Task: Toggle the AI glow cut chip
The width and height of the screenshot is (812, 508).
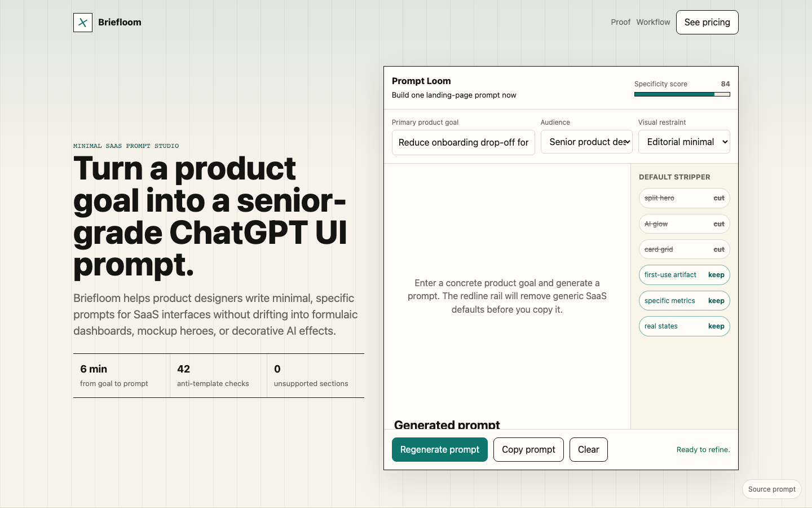Action: click(684, 224)
